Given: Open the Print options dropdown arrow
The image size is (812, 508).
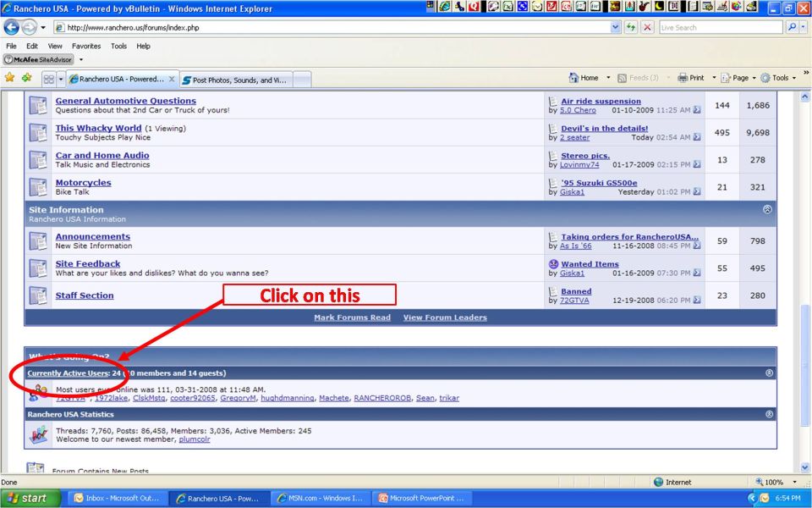Looking at the screenshot, I should point(714,78).
